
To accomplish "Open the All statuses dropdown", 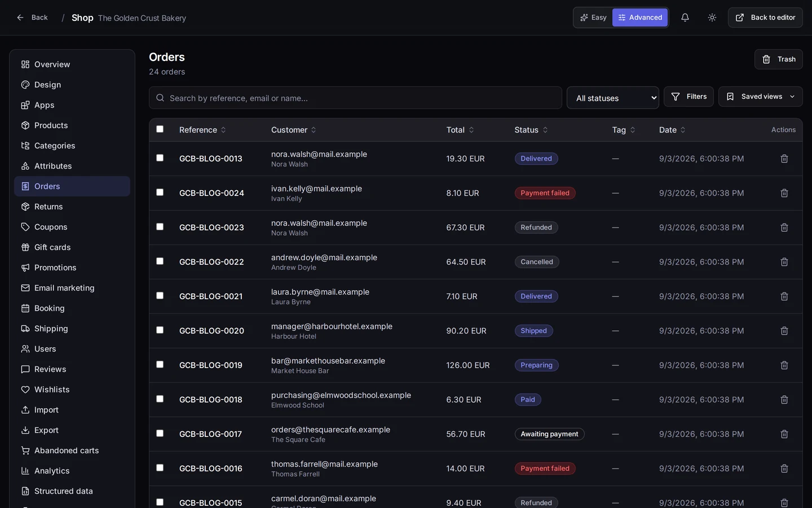I will pyautogui.click(x=613, y=98).
